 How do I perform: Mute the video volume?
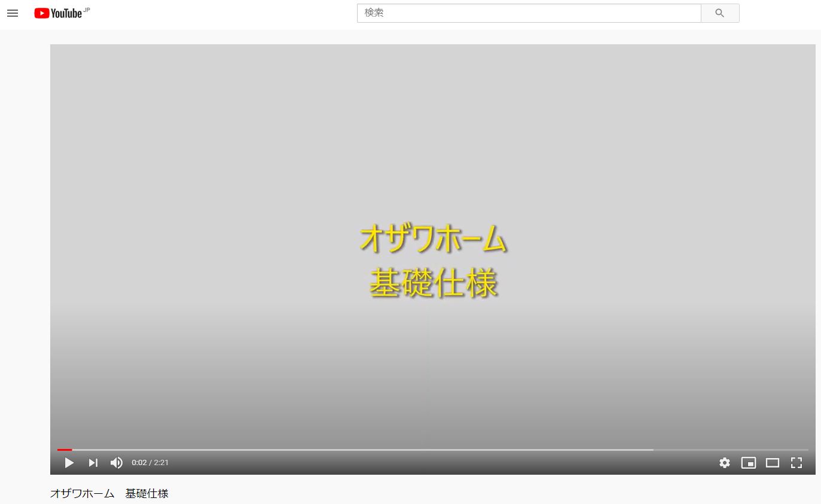tap(117, 463)
